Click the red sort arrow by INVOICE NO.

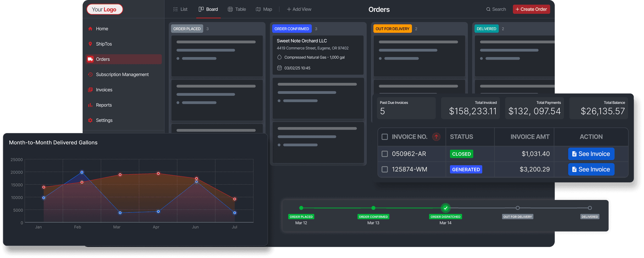[x=436, y=137]
